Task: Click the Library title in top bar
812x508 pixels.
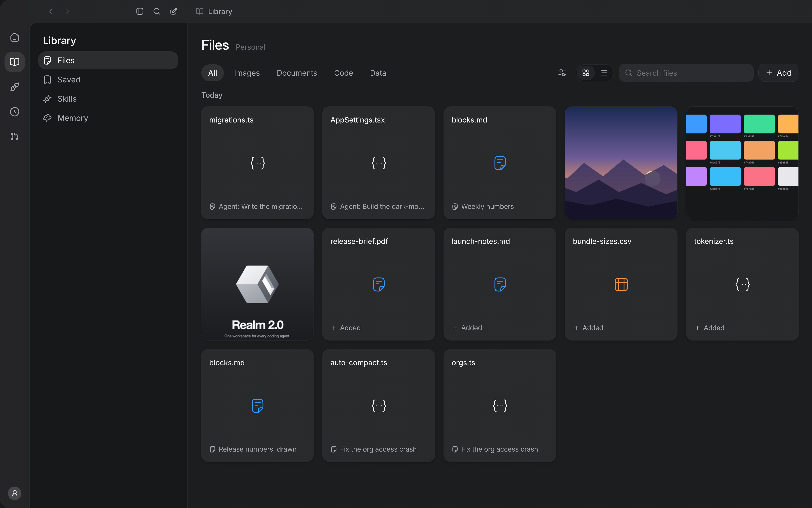Action: click(220, 11)
